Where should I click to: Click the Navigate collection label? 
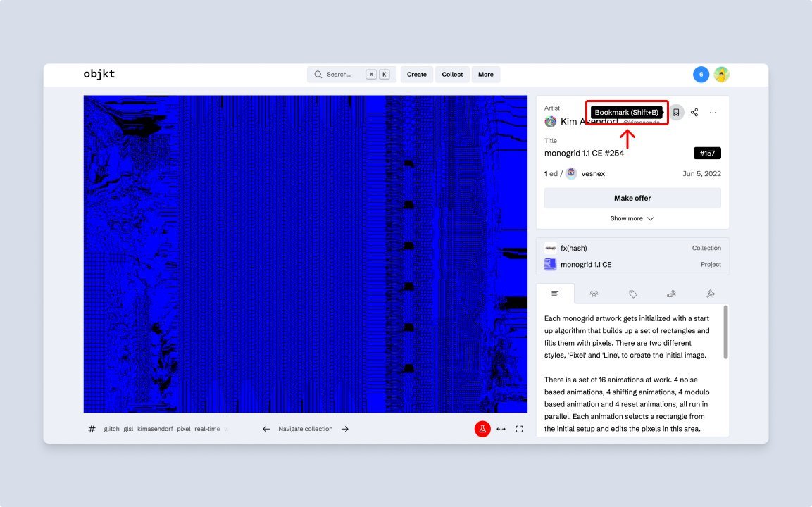[306, 429]
